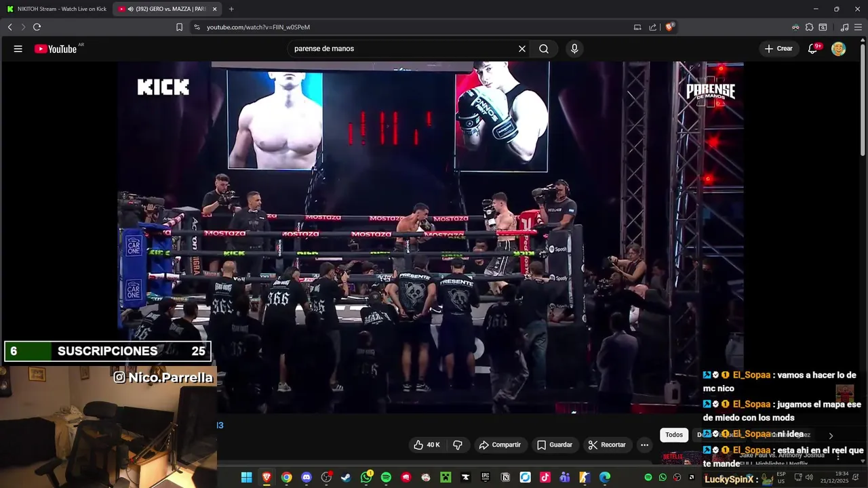Open Notion from taskbar
The height and width of the screenshot is (488, 868).
pos(505,477)
